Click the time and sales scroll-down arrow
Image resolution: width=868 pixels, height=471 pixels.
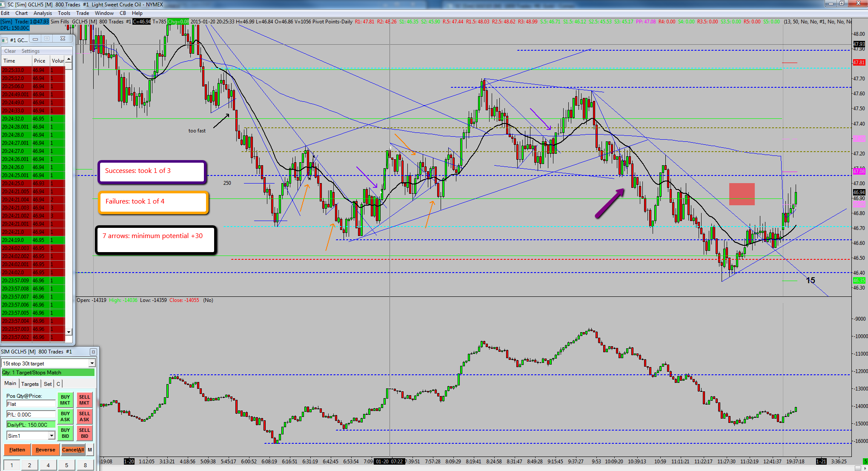69,332
